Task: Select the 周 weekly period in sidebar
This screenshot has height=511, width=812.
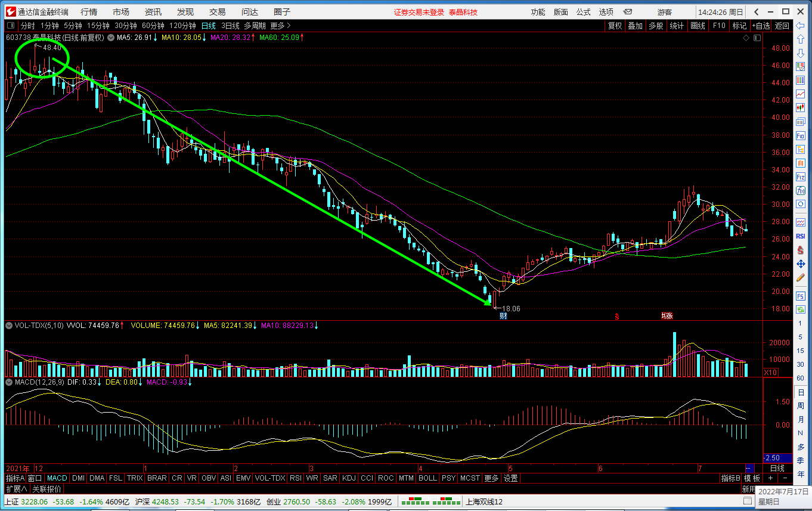Action: tap(801, 405)
